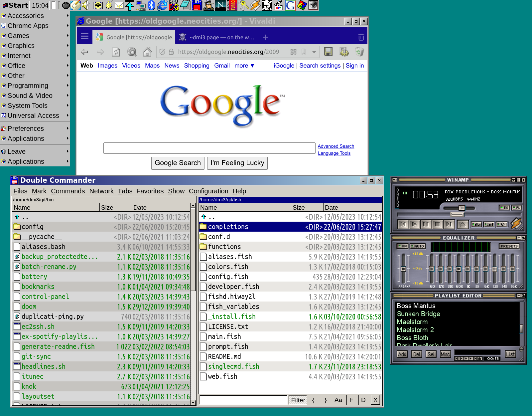This screenshot has height=416, width=532.
Task: Toggle the Winamp PL playlist button
Action: pos(516,208)
